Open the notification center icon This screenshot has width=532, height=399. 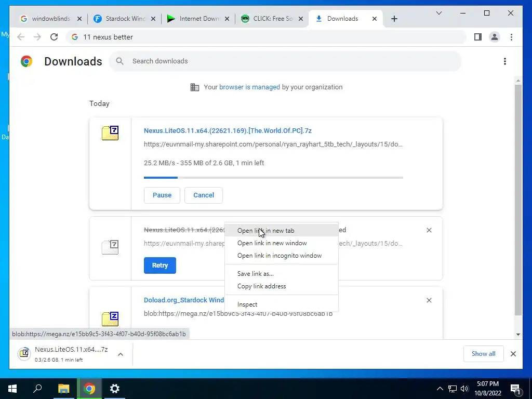(x=515, y=389)
